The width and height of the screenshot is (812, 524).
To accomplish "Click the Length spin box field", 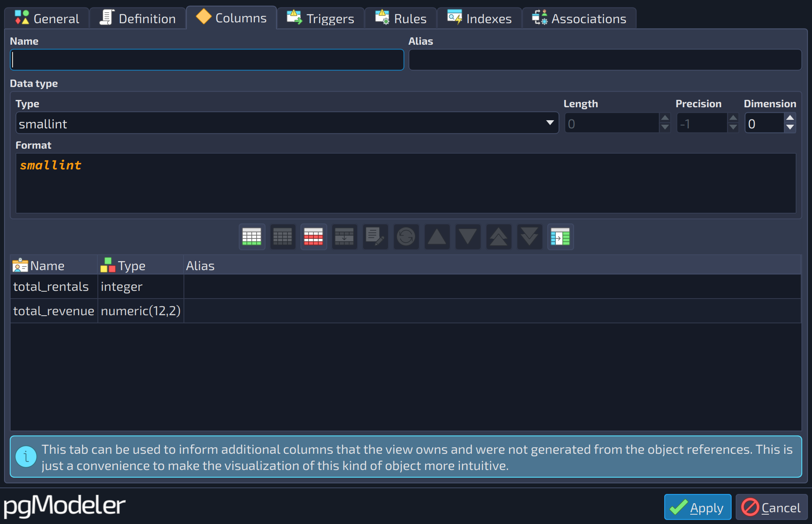I will 612,123.
